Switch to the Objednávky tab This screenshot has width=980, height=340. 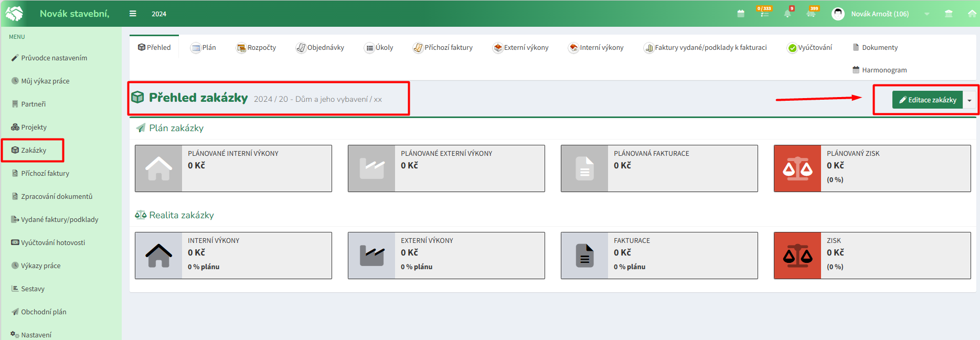(x=321, y=47)
